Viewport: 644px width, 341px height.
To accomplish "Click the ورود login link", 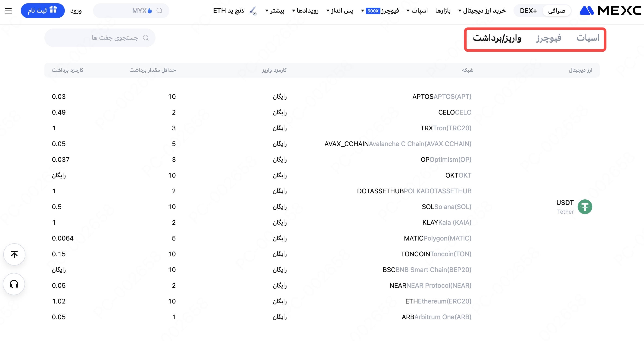I will [76, 11].
